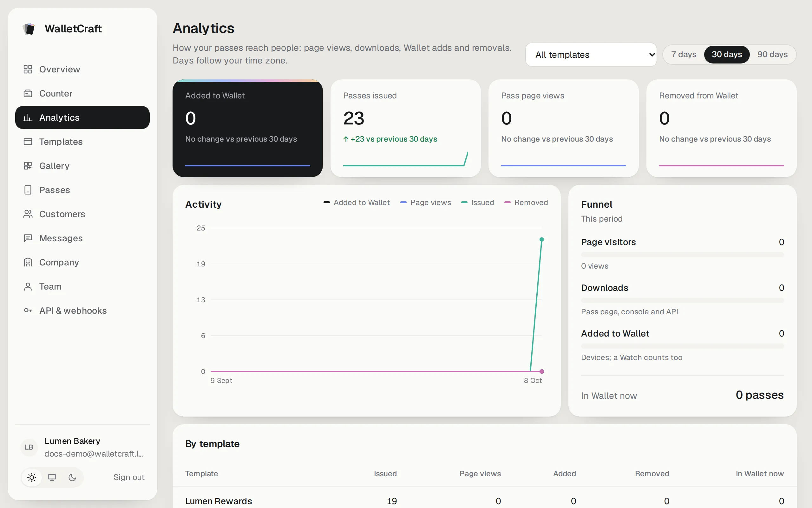Select the 7 days range
This screenshot has width=812, height=508.
click(684, 54)
